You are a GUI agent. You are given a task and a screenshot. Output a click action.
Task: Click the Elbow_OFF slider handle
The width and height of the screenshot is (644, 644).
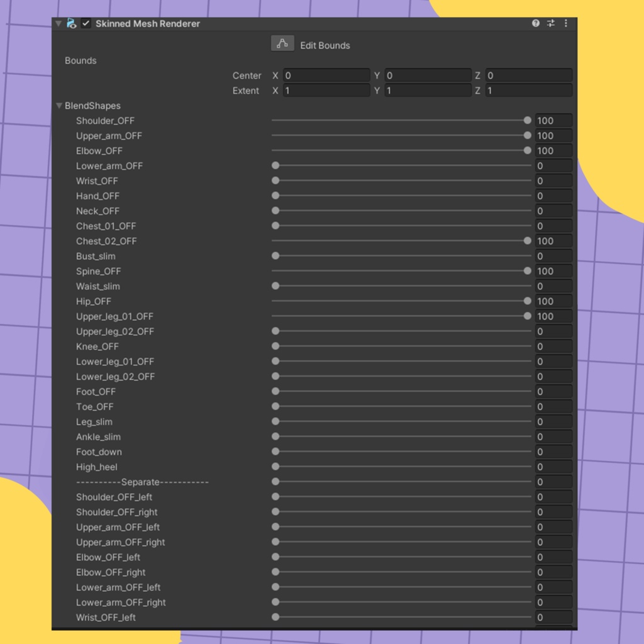coord(528,151)
